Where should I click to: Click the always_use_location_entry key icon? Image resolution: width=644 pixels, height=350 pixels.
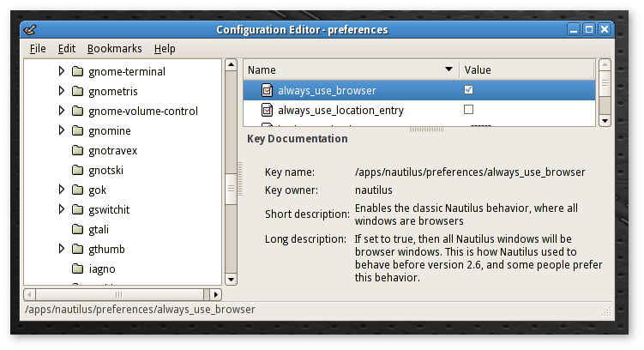(267, 110)
